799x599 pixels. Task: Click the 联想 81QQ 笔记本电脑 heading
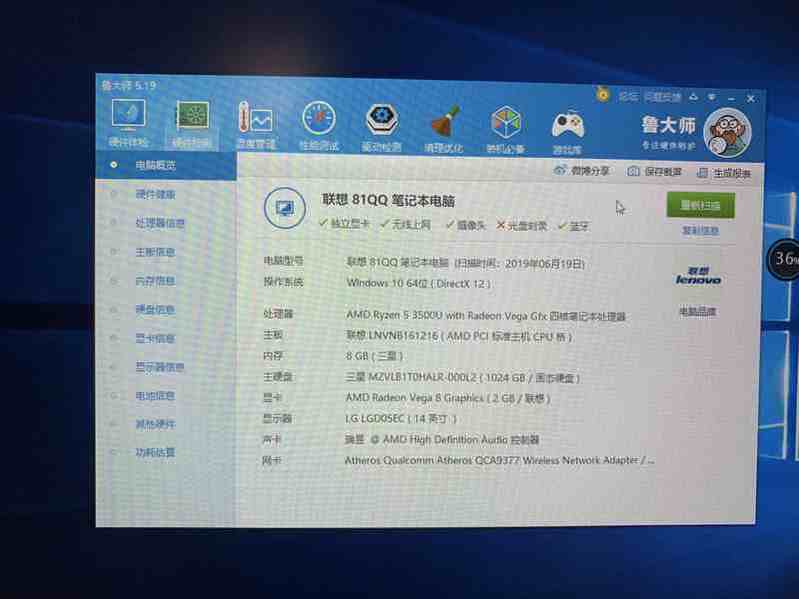(388, 200)
